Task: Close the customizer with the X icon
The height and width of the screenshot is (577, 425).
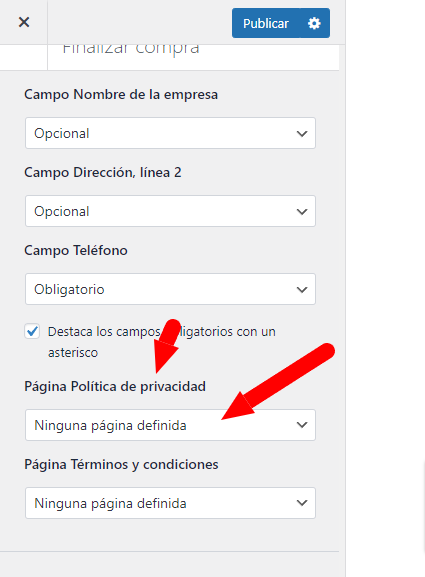Action: (x=24, y=22)
